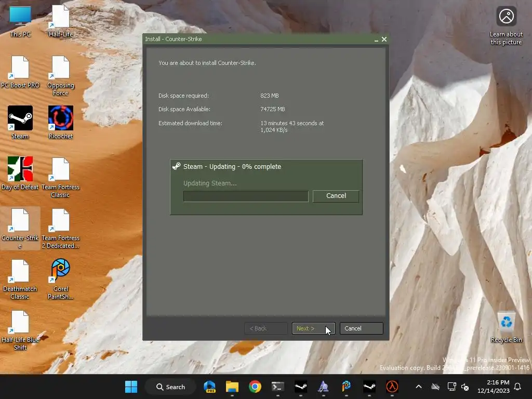The width and height of the screenshot is (532, 399).
Task: Select Team Fortress 2 Dedicated shortcut
Action: (x=60, y=229)
